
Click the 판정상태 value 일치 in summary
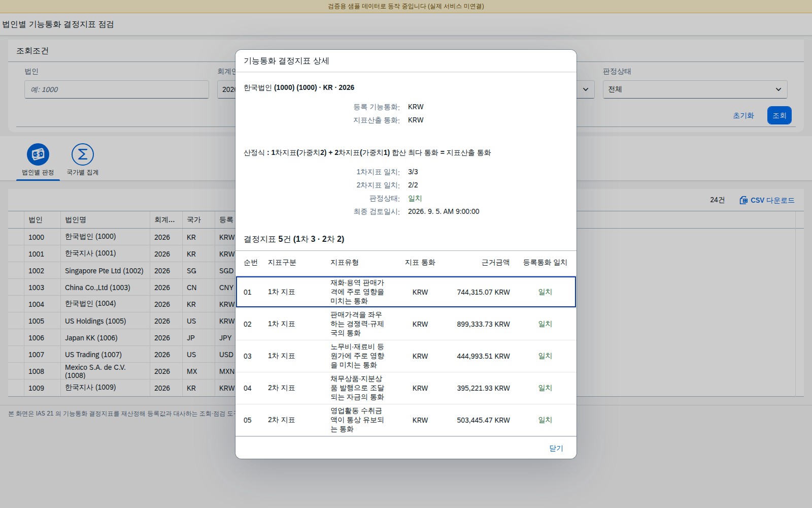click(x=415, y=198)
